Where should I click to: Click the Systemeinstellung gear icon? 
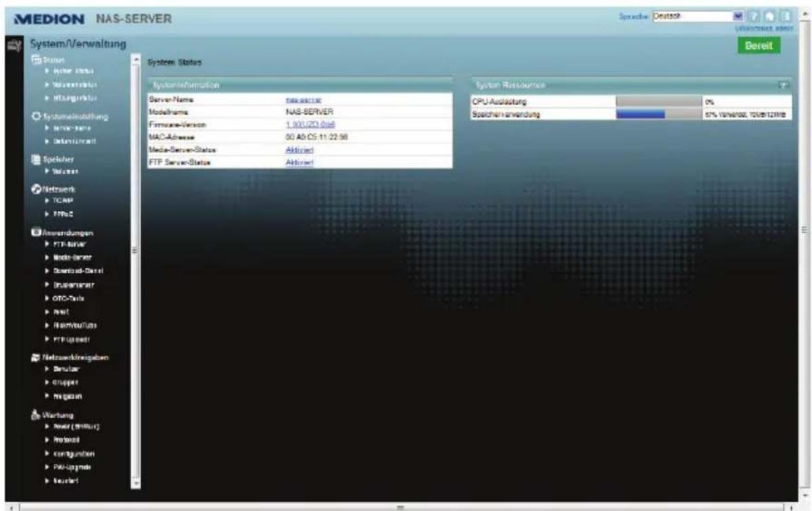coord(36,117)
